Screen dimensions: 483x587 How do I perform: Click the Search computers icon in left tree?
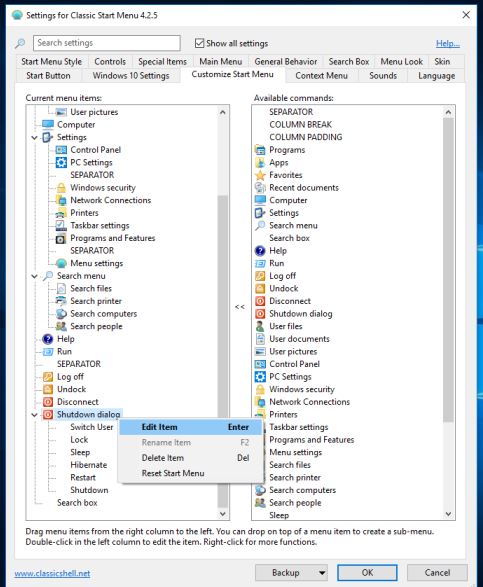pyautogui.click(x=61, y=314)
